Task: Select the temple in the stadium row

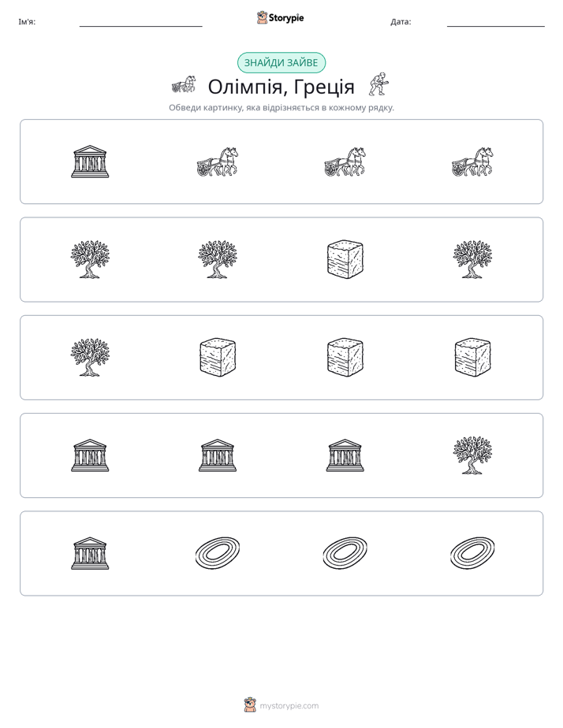Action: [90, 553]
